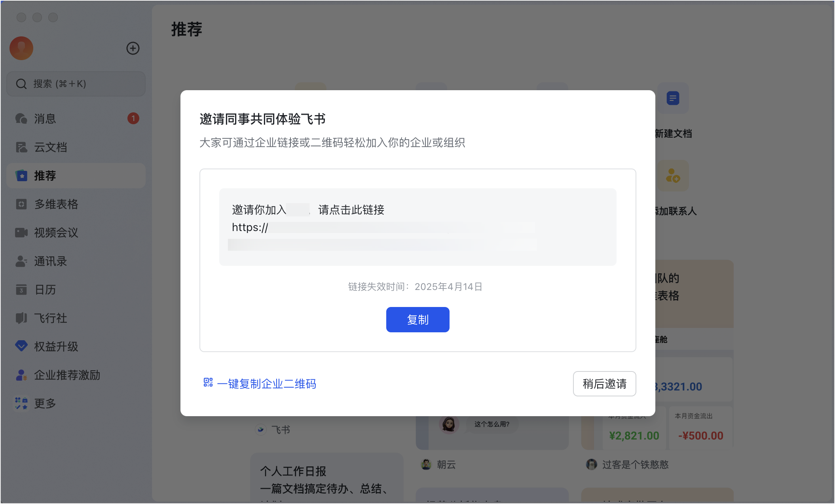Open 消息 in the sidebar
This screenshot has width=835, height=504.
point(76,119)
